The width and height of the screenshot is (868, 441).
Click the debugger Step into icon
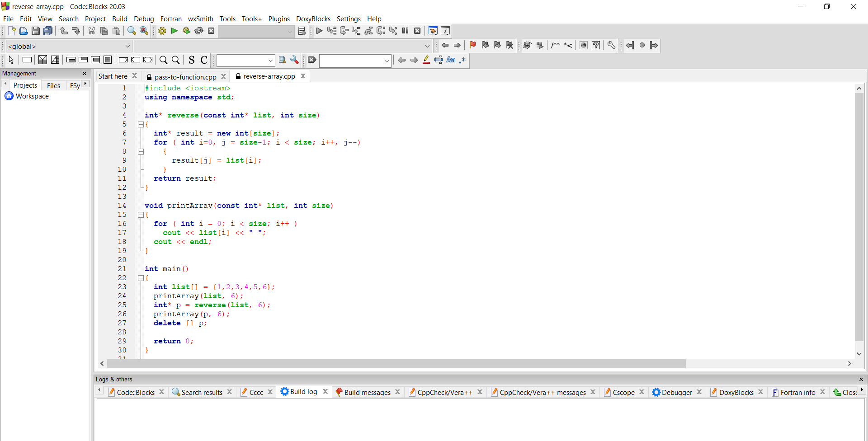click(x=356, y=31)
